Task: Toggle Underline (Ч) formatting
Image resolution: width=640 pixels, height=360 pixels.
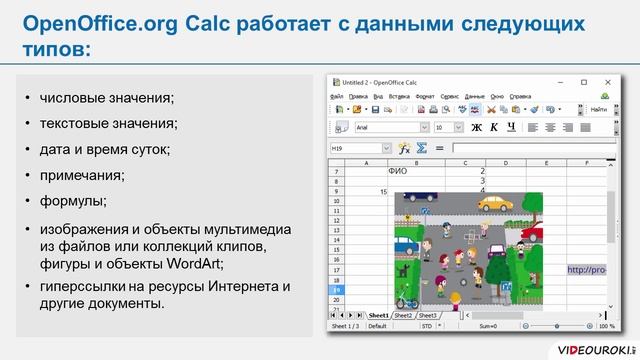Action: point(511,127)
